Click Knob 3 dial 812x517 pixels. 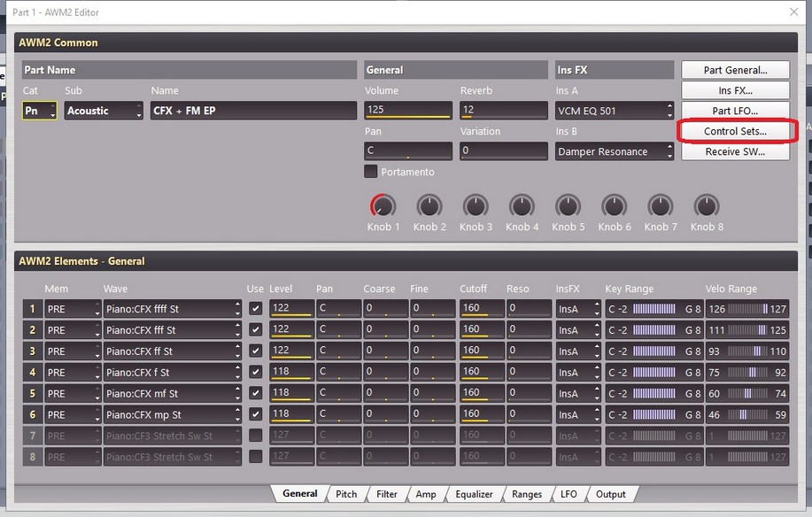click(x=476, y=206)
